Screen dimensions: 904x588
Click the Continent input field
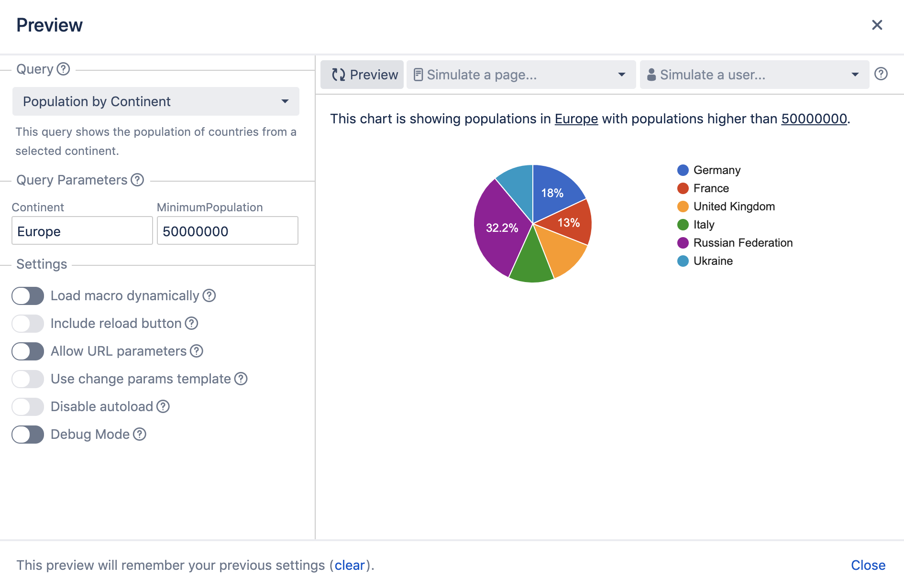tap(82, 230)
